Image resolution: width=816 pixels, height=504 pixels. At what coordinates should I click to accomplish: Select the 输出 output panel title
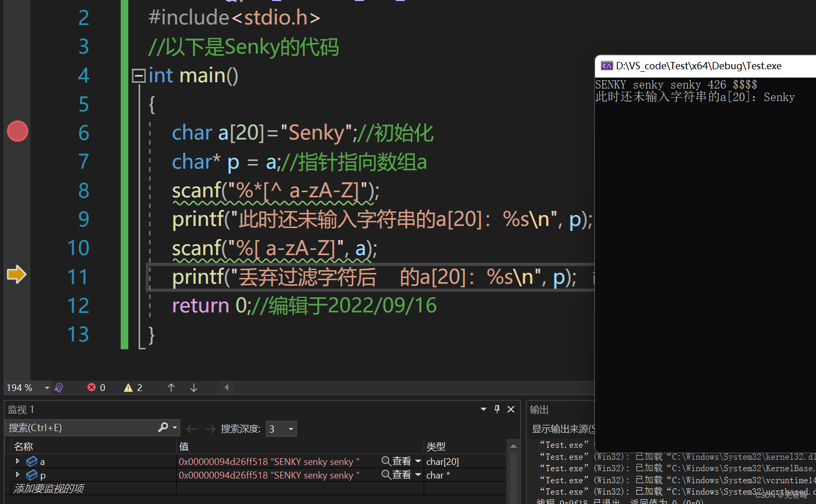[x=539, y=410]
